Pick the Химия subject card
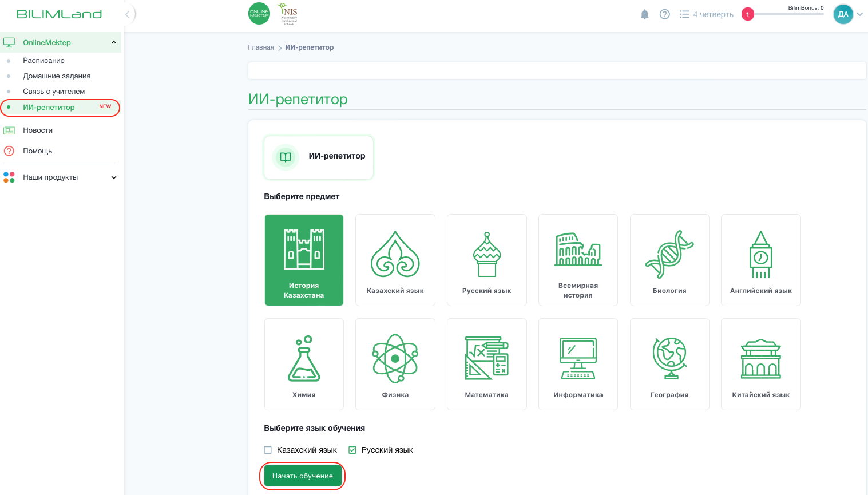Viewport: 868px width, 495px height. coord(304,364)
